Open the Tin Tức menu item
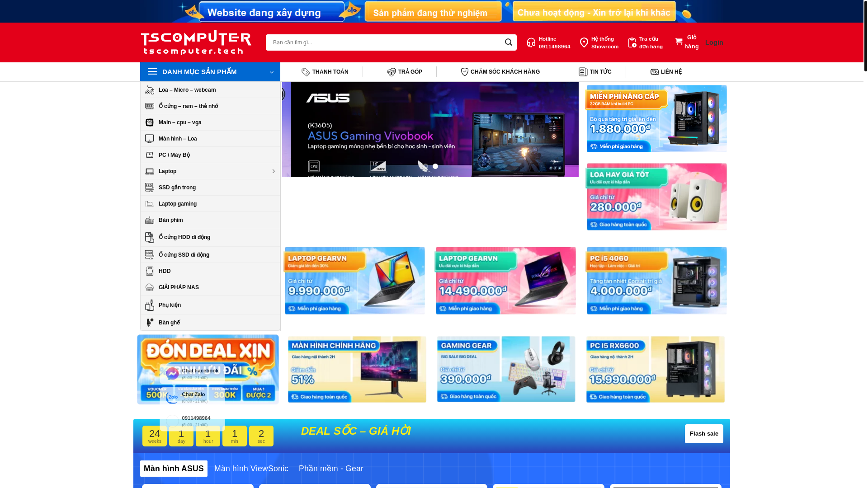Screen dimensions: 868x488 click(x=595, y=72)
